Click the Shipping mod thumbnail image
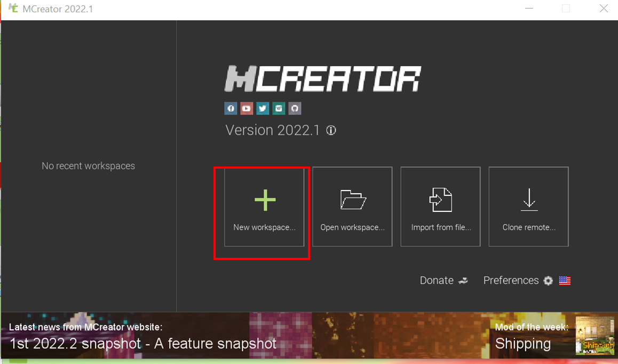 [595, 336]
